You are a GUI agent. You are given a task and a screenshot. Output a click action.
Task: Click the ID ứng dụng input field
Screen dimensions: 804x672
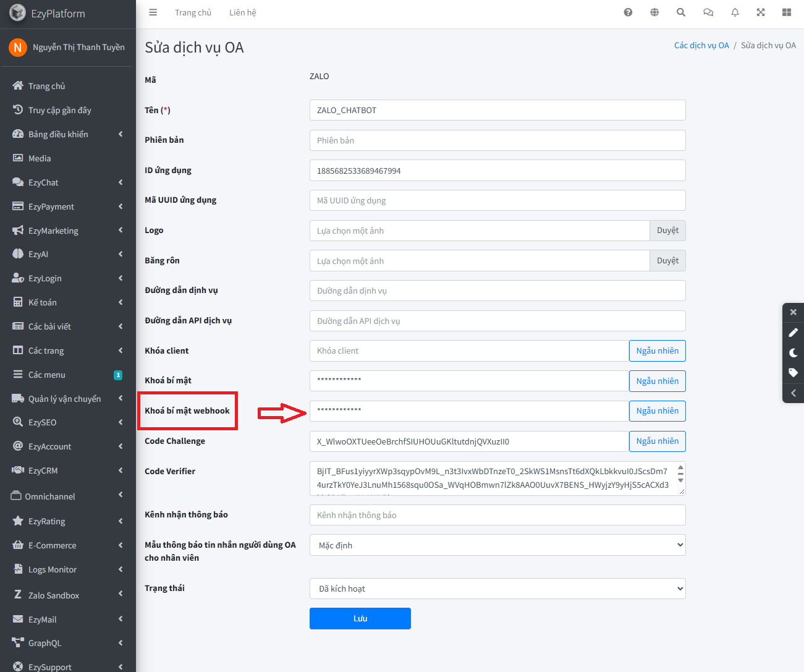click(x=497, y=171)
